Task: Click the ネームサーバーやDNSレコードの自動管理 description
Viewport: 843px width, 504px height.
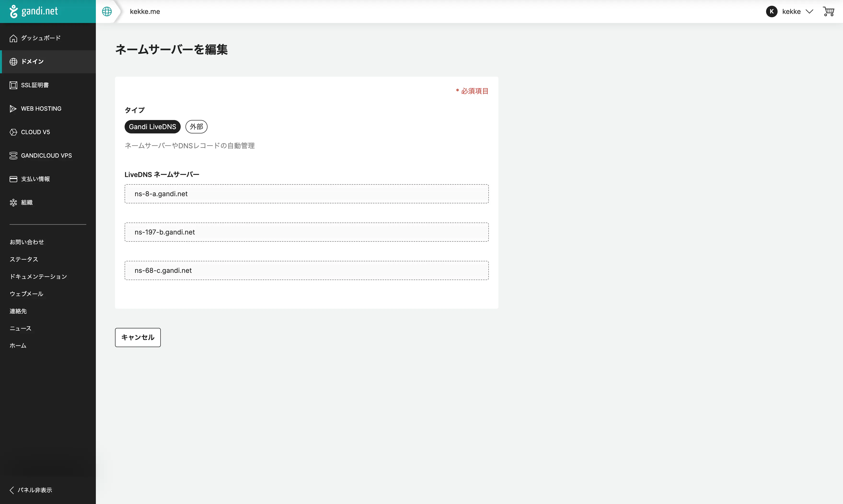Action: click(x=190, y=146)
